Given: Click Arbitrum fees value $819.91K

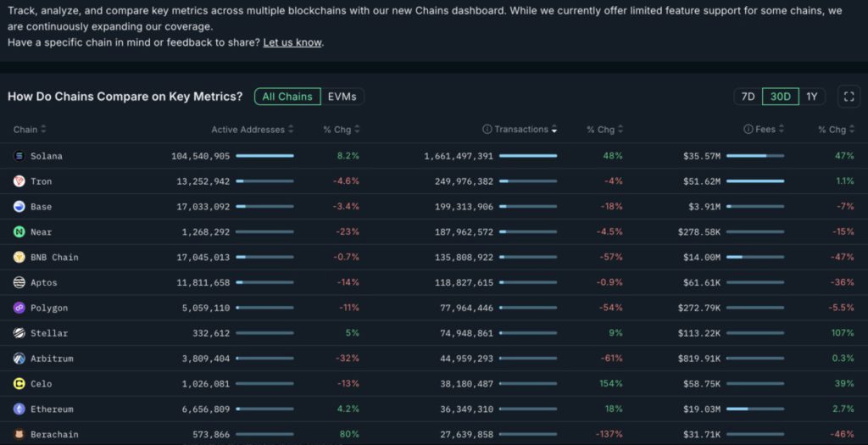Looking at the screenshot, I should click(x=699, y=359).
